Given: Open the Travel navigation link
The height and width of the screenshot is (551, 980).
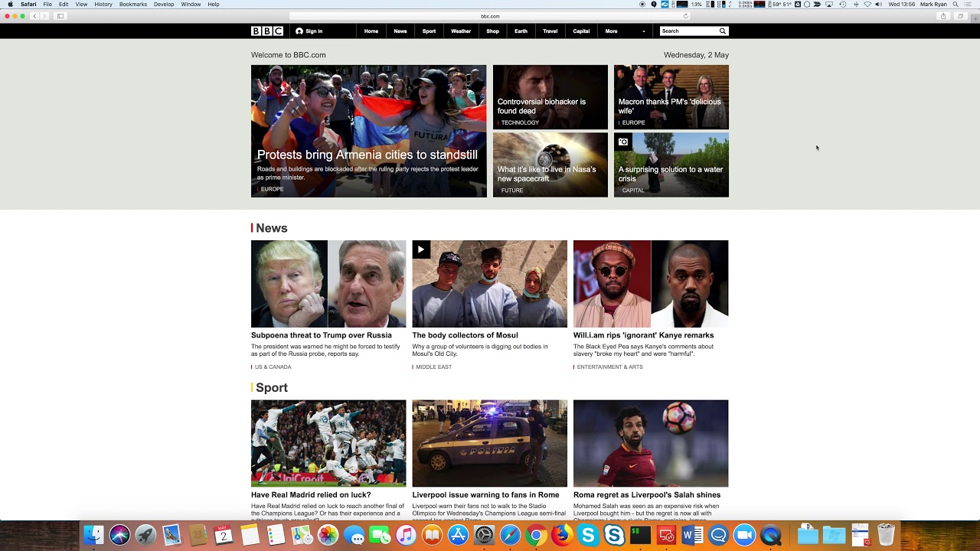Looking at the screenshot, I should pos(550,31).
